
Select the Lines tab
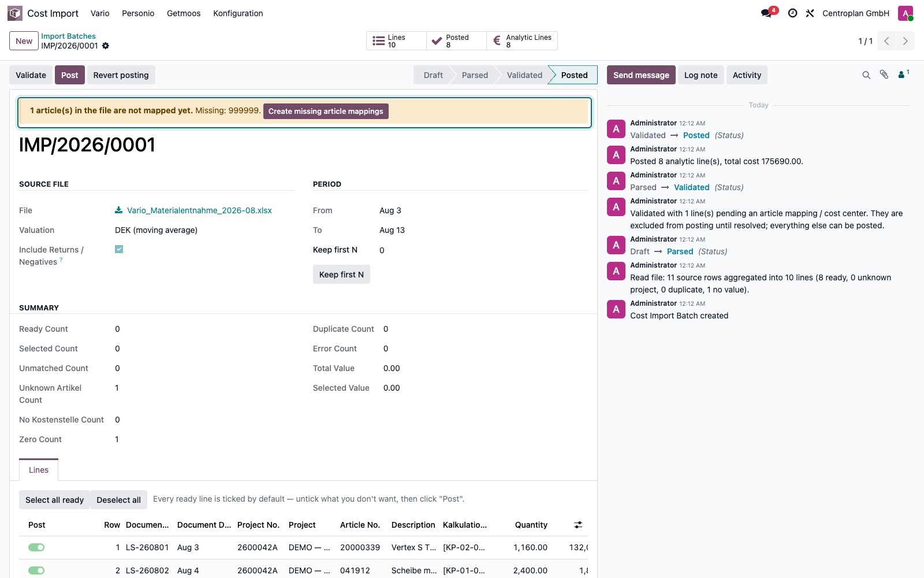click(39, 470)
